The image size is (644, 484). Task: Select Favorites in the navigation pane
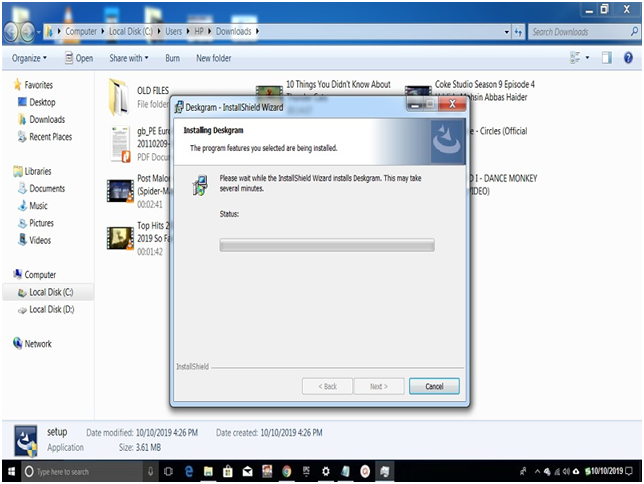pyautogui.click(x=39, y=85)
